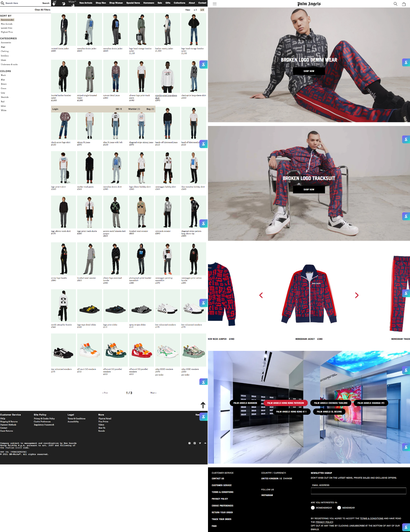Click the Palm Angels search magnifier icon
This screenshot has width=410, height=532.
click(395, 4)
